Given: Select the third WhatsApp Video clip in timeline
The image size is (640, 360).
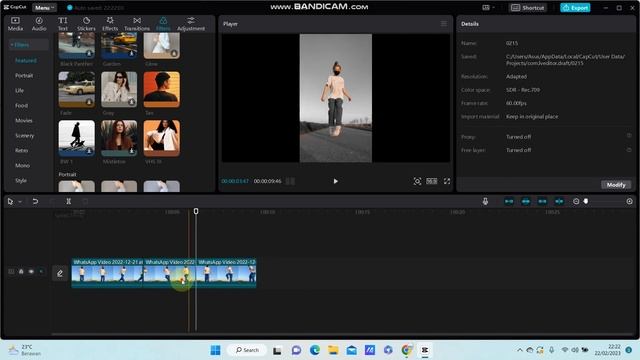Looking at the screenshot, I should 227,273.
